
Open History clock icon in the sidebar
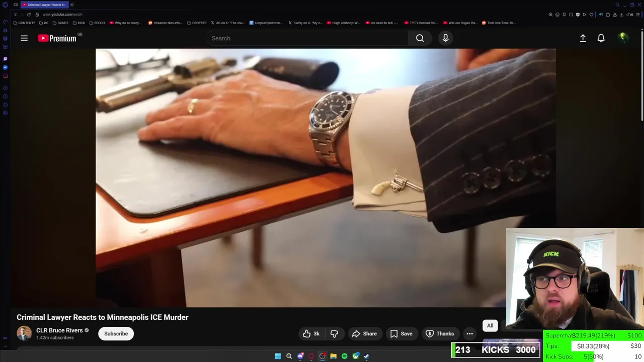coord(5,96)
